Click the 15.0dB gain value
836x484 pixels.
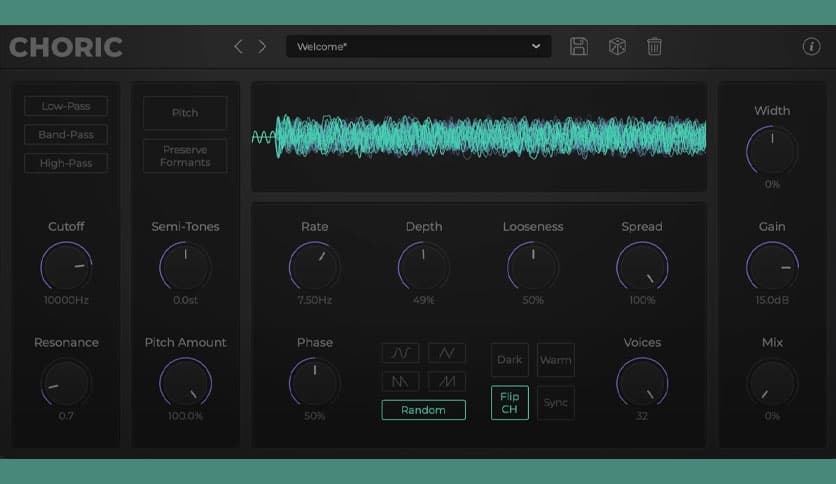(772, 300)
